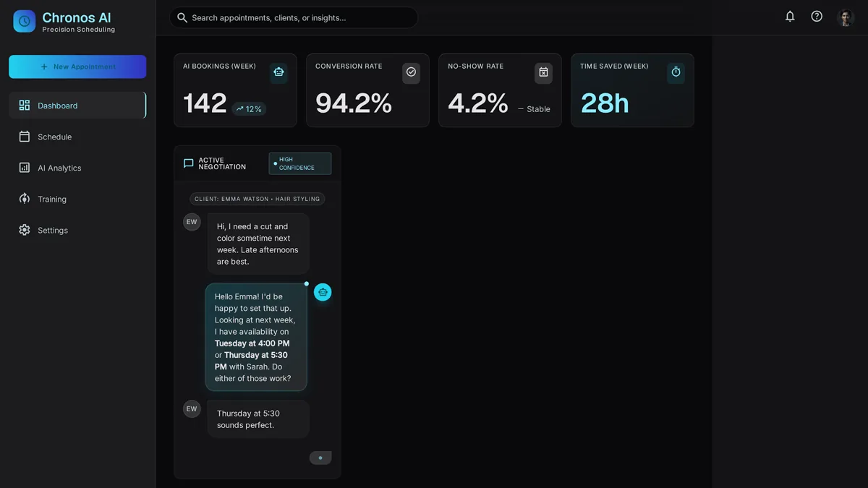Screen dimensions: 868x488
Task: Click the Stable status label
Action: coord(534,109)
